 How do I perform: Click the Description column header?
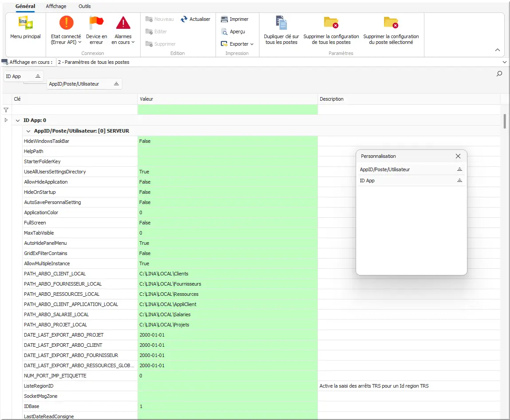pyautogui.click(x=409, y=99)
